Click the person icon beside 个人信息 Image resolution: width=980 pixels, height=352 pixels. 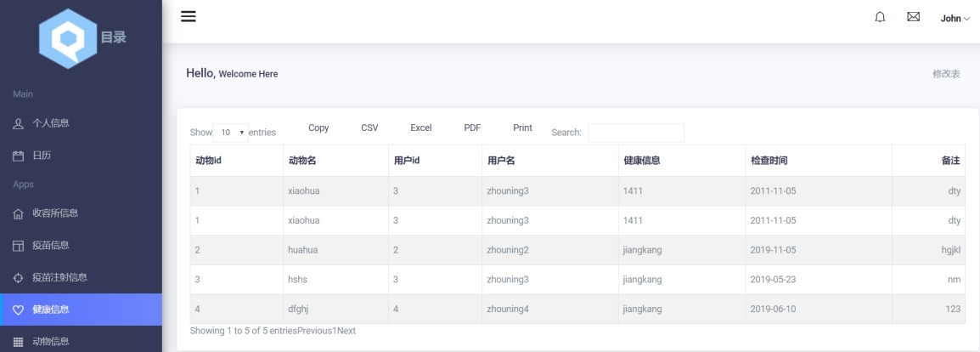(x=19, y=123)
